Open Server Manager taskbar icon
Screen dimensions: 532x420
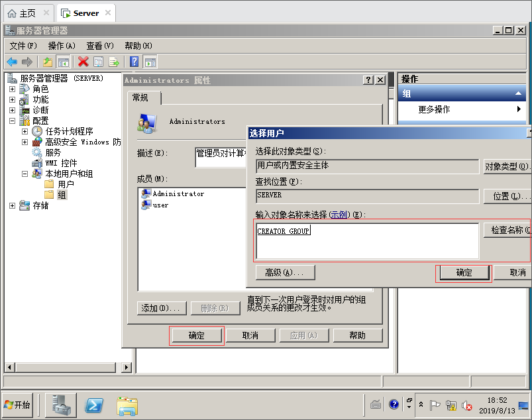pyautogui.click(x=60, y=405)
